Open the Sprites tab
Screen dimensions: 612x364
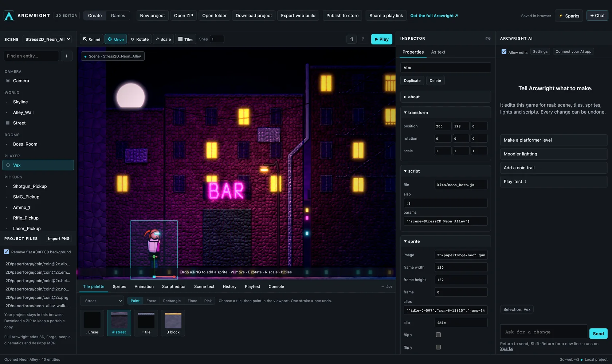point(119,287)
